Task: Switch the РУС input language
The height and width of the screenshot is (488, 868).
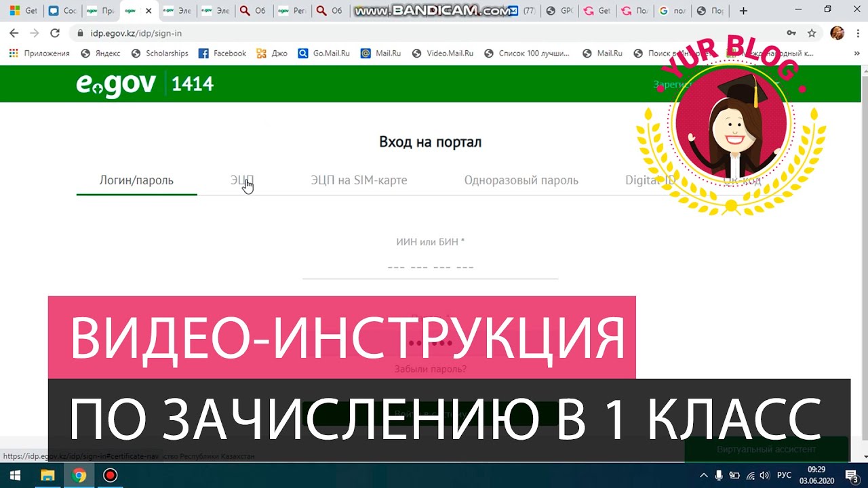Action: 784,475
